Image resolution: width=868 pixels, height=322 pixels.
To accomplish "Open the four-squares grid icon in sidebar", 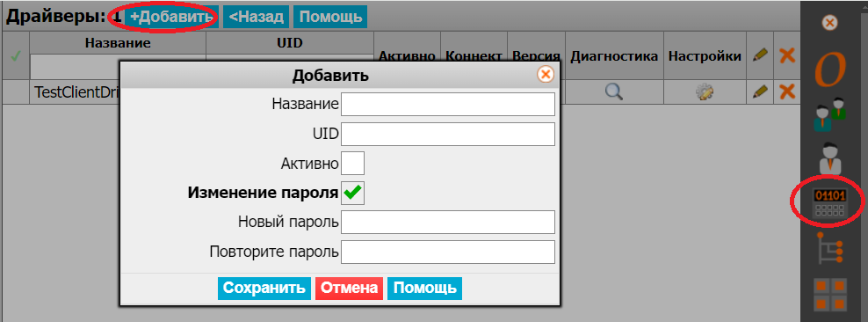I will coord(830,295).
